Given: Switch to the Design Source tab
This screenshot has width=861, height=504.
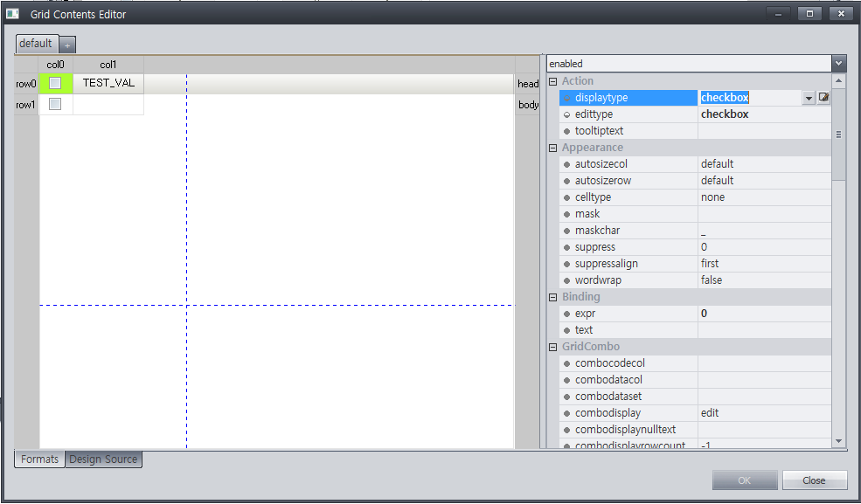Looking at the screenshot, I should [x=103, y=459].
